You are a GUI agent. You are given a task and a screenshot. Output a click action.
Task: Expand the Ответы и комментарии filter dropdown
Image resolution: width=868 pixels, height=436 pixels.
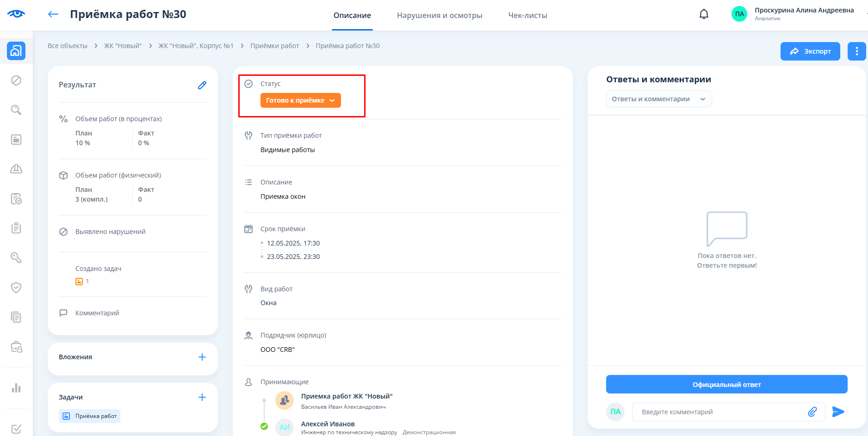point(658,99)
